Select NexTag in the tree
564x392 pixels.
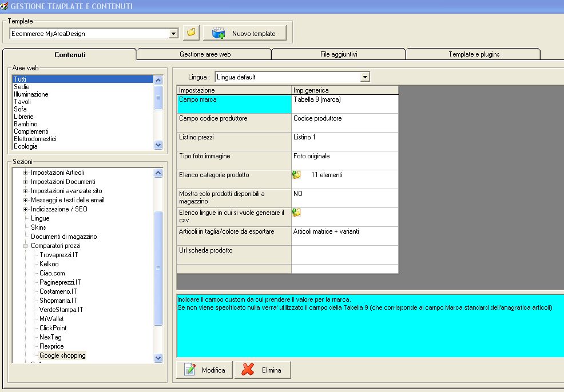pos(50,337)
